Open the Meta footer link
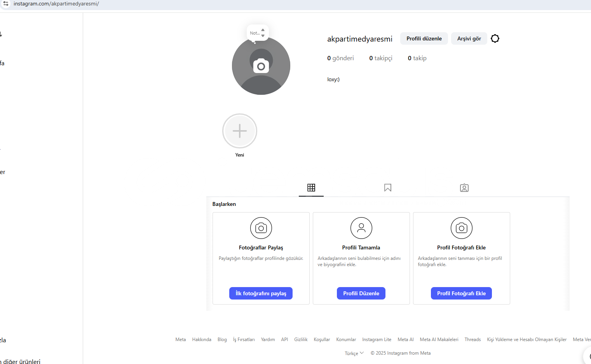 click(x=181, y=340)
